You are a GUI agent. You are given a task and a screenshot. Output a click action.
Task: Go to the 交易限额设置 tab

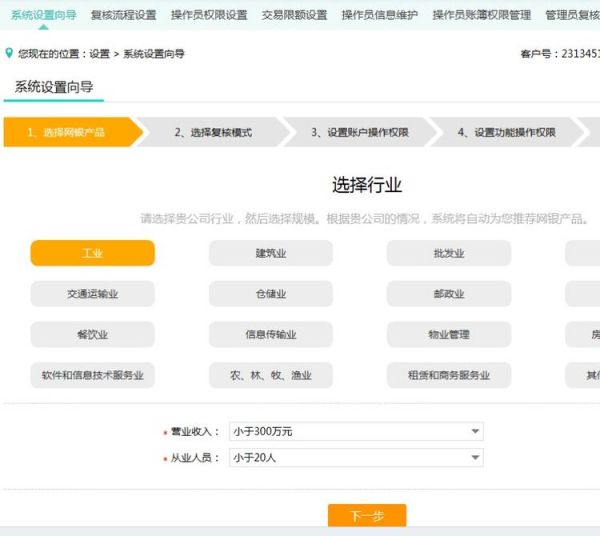pos(294,15)
